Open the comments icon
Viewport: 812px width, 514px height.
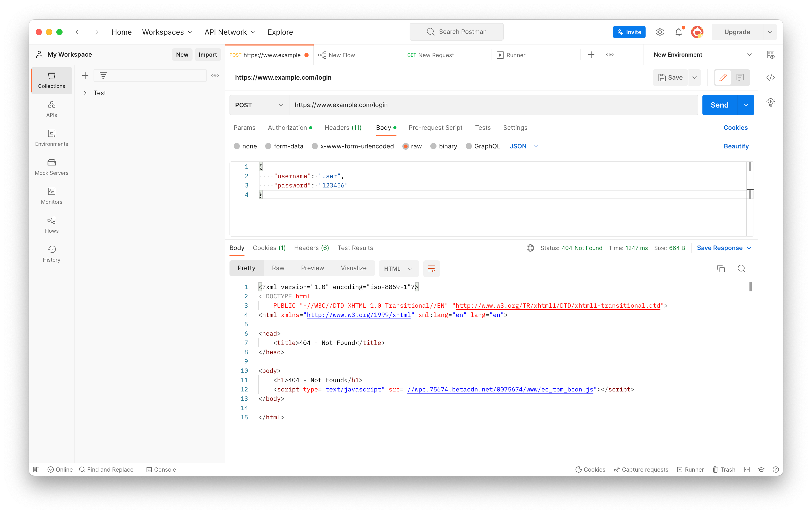(740, 78)
